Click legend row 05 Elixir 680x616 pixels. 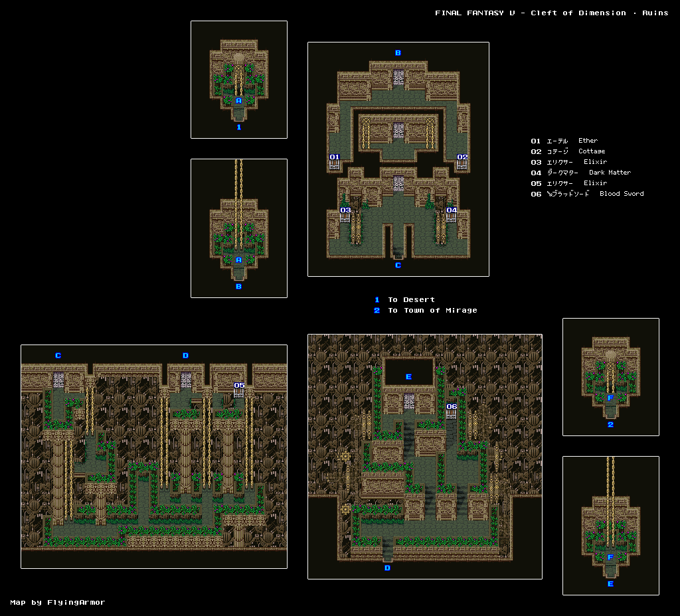pyautogui.click(x=569, y=183)
